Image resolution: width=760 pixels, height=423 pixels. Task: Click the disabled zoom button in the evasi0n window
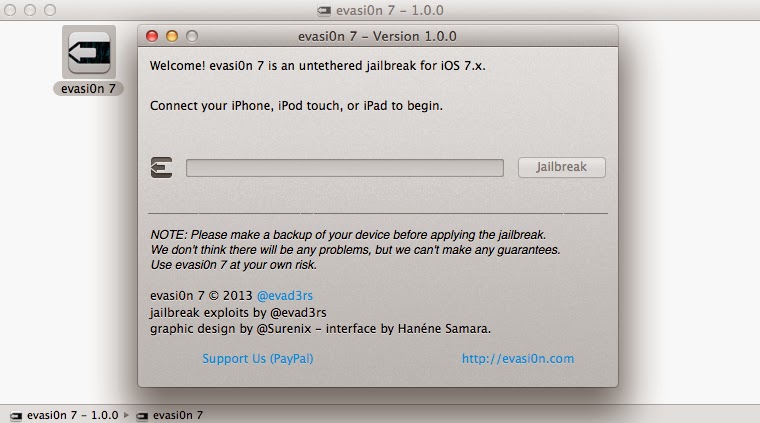(192, 36)
